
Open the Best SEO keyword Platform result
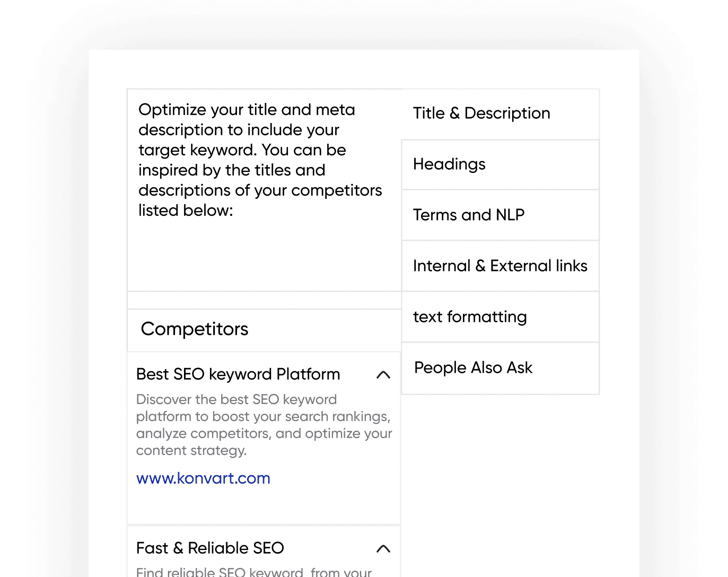(x=238, y=374)
